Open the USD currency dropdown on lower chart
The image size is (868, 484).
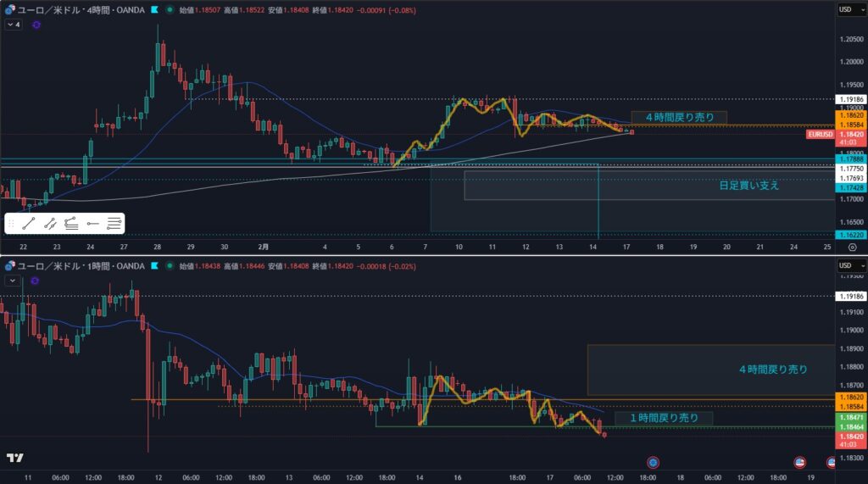(x=844, y=266)
